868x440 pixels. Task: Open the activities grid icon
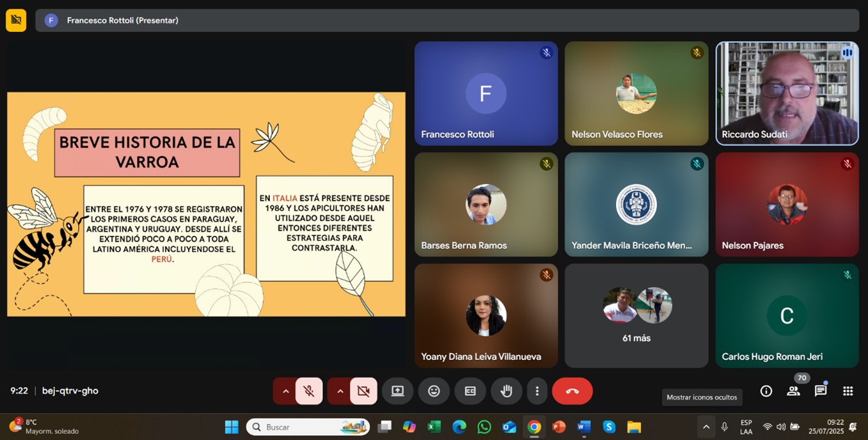pos(848,391)
